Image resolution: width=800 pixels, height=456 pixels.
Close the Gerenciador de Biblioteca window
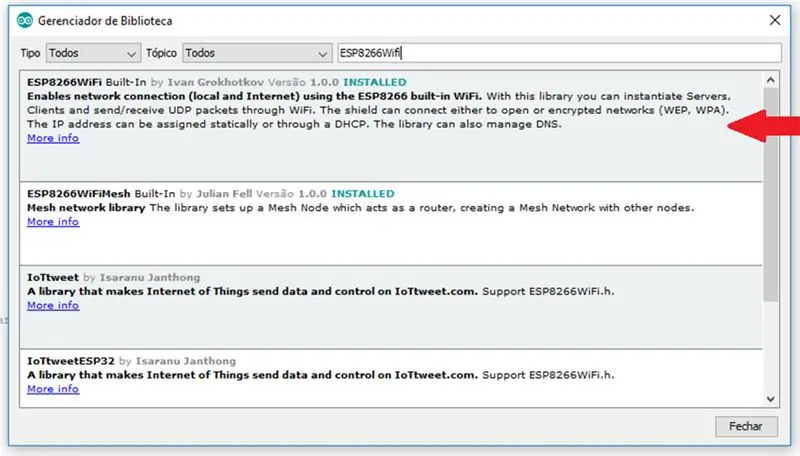click(774, 20)
